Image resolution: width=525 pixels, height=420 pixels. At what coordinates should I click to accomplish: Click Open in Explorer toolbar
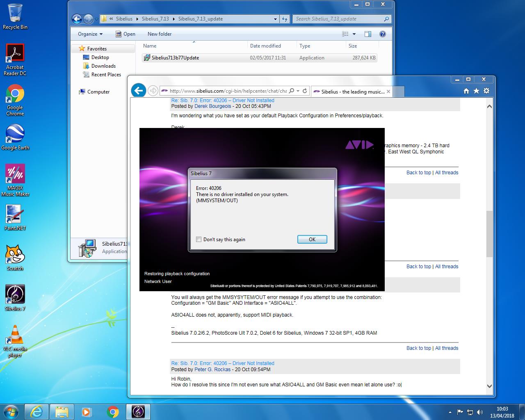(126, 34)
